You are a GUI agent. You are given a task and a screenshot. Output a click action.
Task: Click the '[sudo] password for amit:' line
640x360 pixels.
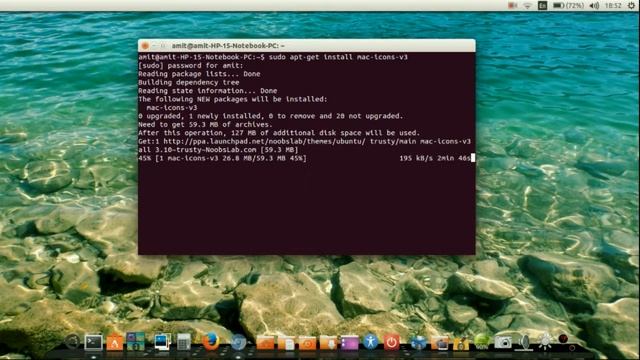pos(191,66)
